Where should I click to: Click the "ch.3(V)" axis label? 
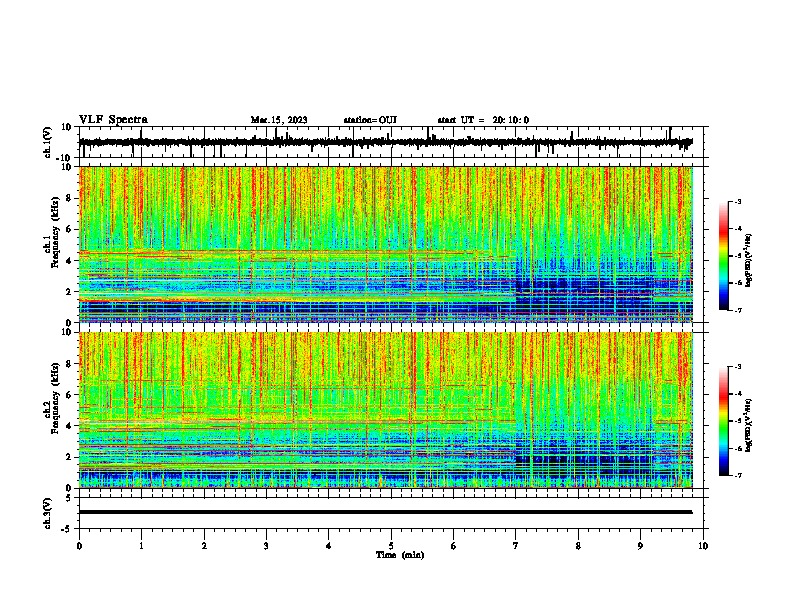[x=48, y=513]
